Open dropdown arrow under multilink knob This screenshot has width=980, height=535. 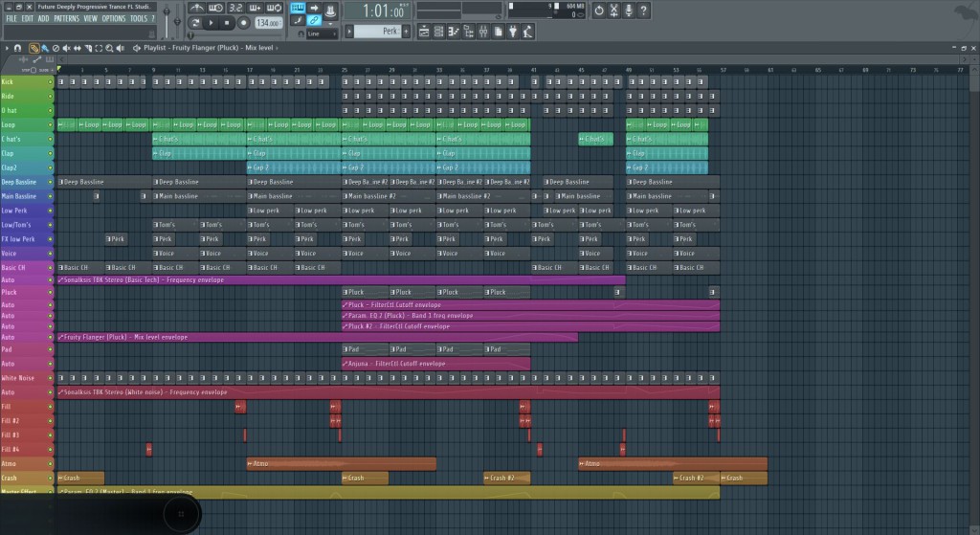pyautogui.click(x=330, y=24)
